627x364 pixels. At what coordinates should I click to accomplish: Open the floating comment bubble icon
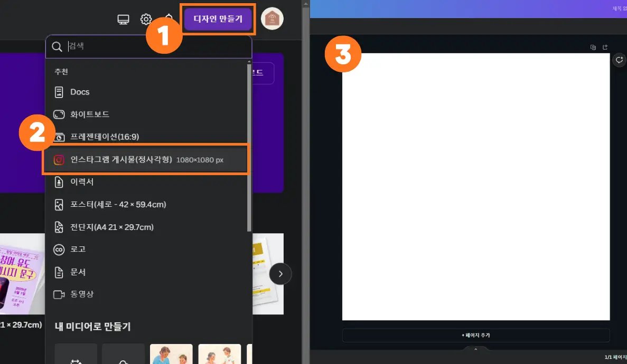619,60
